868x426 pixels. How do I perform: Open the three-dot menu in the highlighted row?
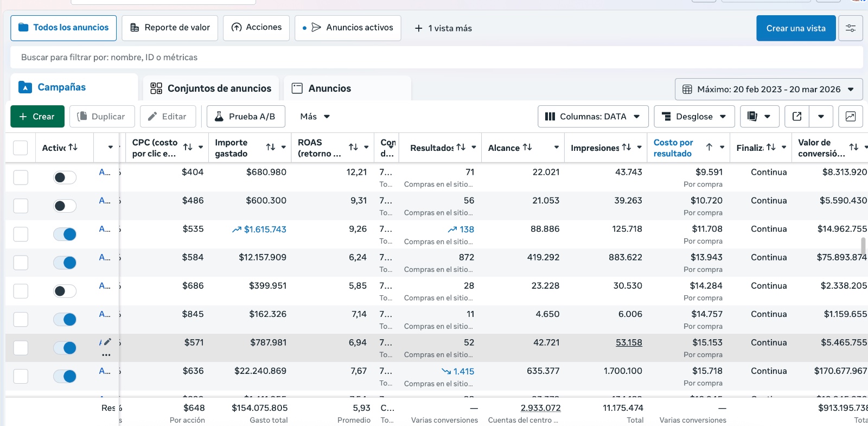click(106, 355)
